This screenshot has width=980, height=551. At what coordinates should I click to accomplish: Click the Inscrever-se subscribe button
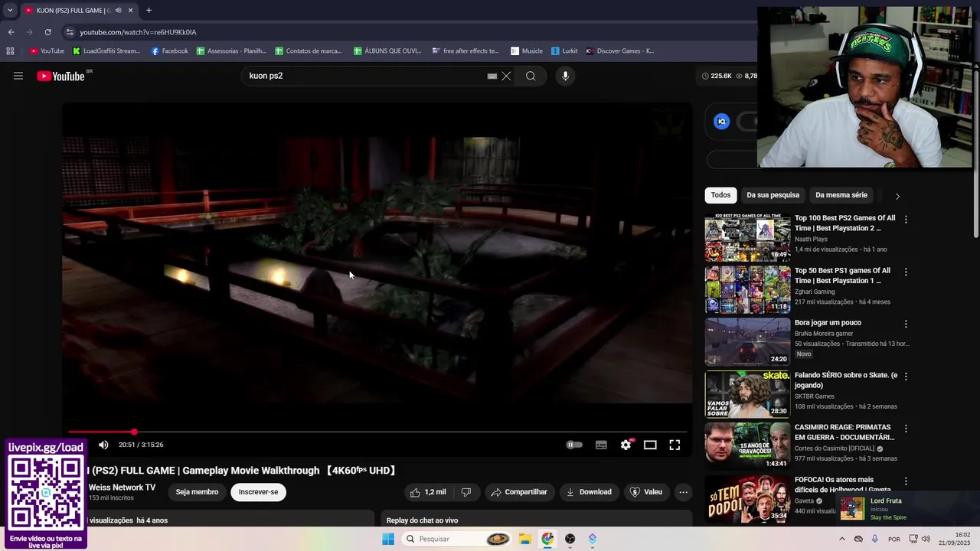(258, 492)
